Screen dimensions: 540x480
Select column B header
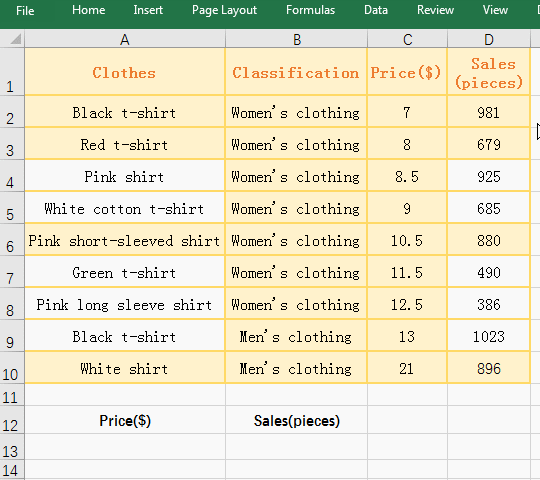coord(297,39)
